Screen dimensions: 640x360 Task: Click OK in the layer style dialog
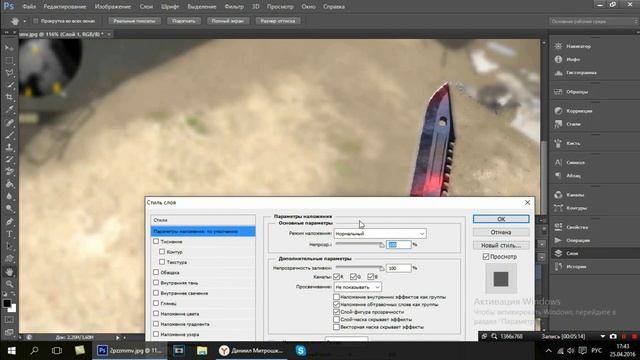tap(501, 219)
